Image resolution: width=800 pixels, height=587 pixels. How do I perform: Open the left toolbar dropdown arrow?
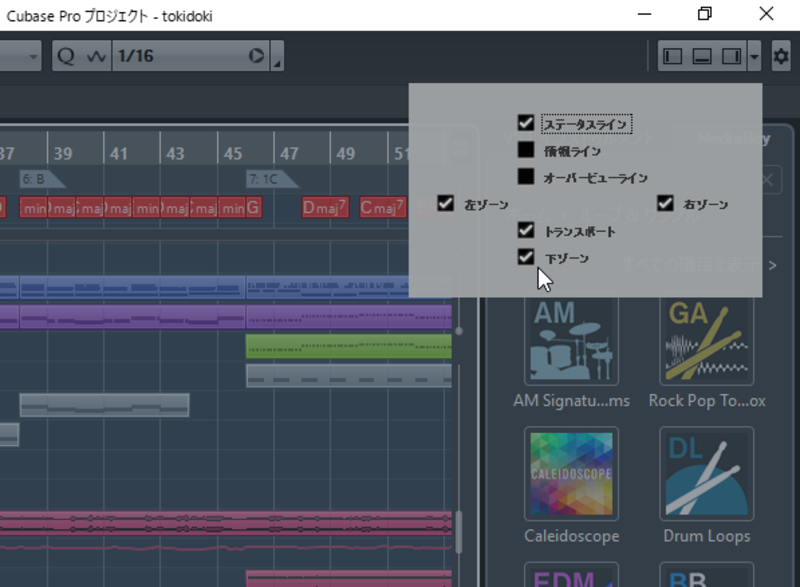pos(33,56)
